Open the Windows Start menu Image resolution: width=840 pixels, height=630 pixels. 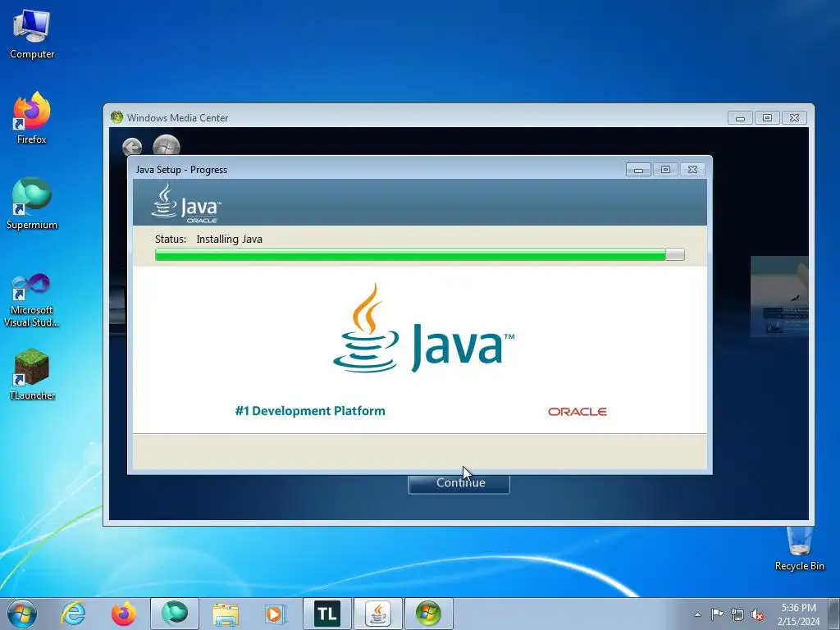(22, 614)
